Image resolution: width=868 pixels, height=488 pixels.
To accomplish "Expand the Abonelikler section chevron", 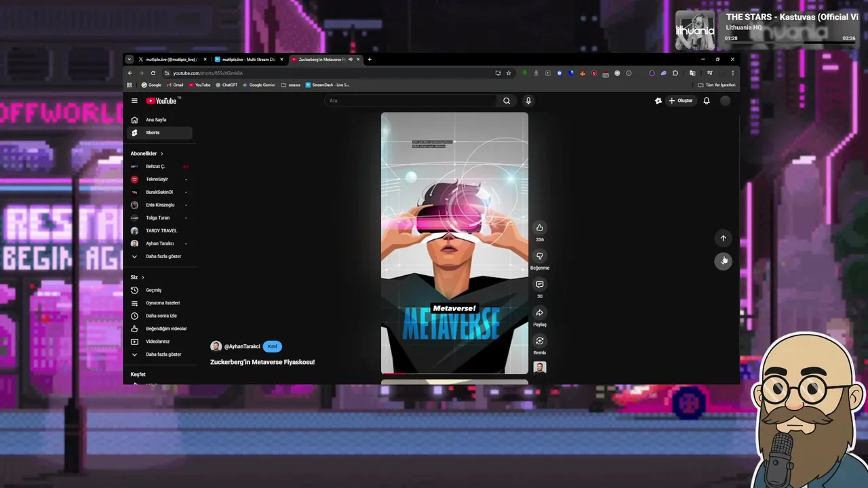I will 161,154.
